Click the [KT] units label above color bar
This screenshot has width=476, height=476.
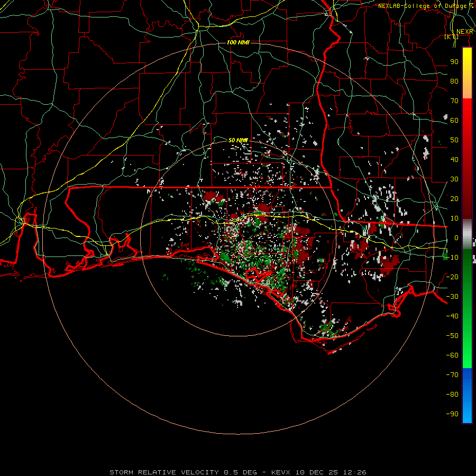point(451,36)
